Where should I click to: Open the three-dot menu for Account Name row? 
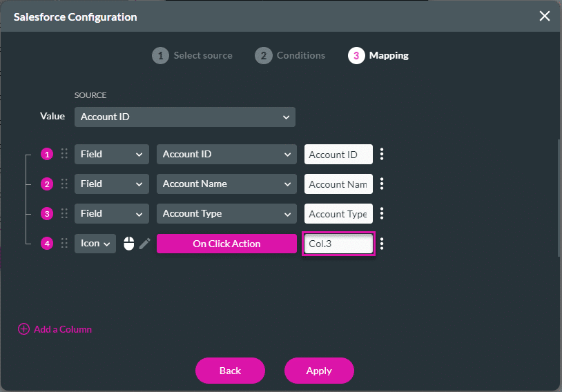point(382,184)
